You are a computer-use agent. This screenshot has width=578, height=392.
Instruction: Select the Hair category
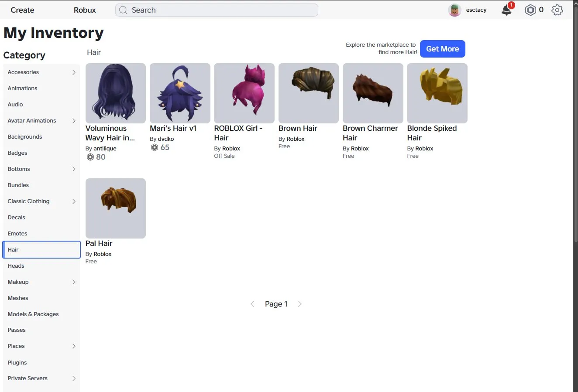[41, 250]
